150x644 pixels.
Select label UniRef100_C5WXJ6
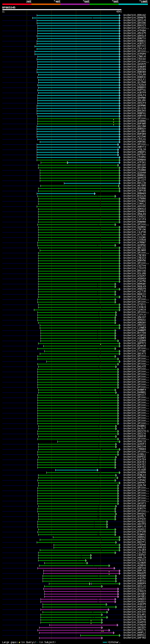click(x=135, y=57)
